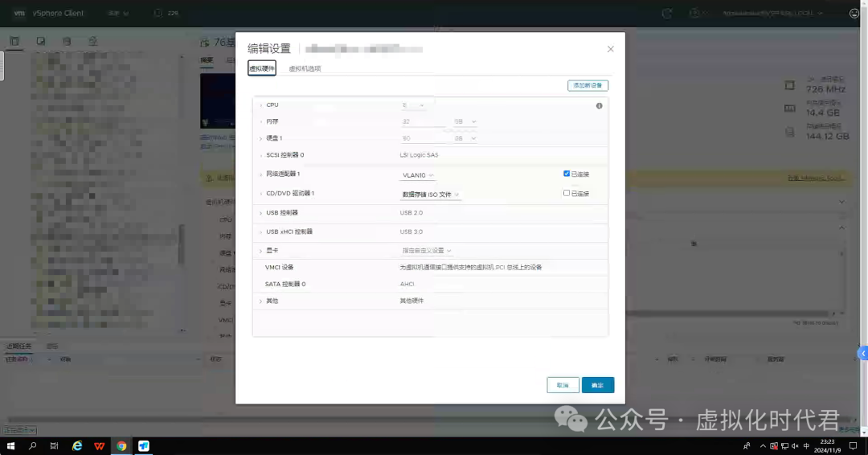The image size is (868, 455).
Task: Click the inventory tree vertical scrollbar
Action: click(x=181, y=244)
